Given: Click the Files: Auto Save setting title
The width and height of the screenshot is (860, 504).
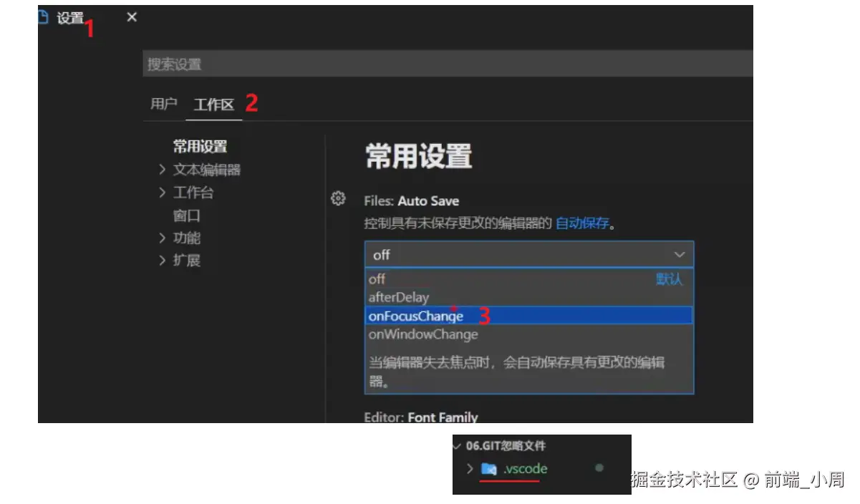Looking at the screenshot, I should [x=412, y=201].
